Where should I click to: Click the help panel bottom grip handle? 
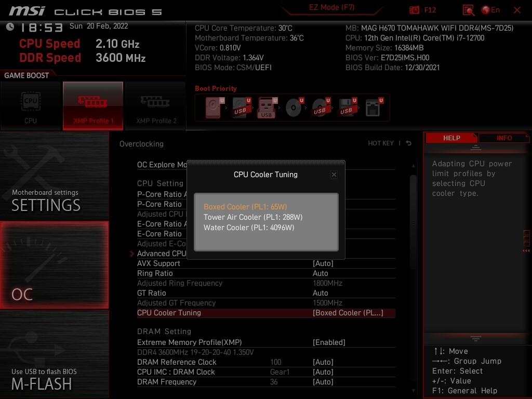pyautogui.click(x=476, y=339)
